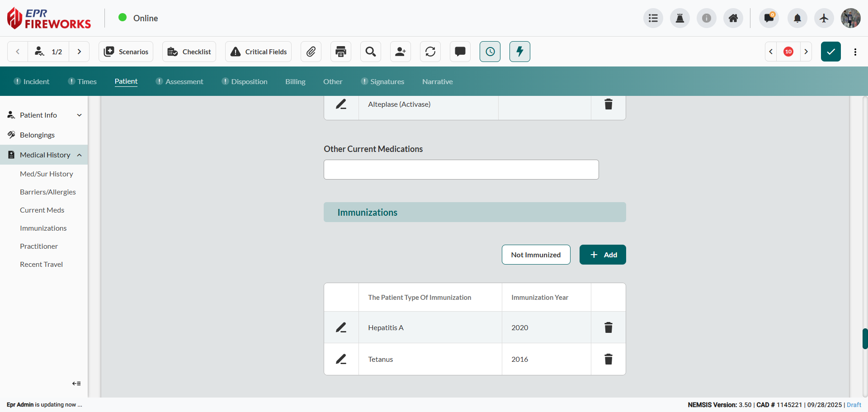Toggle the lightning bolt quick mode

(x=520, y=52)
